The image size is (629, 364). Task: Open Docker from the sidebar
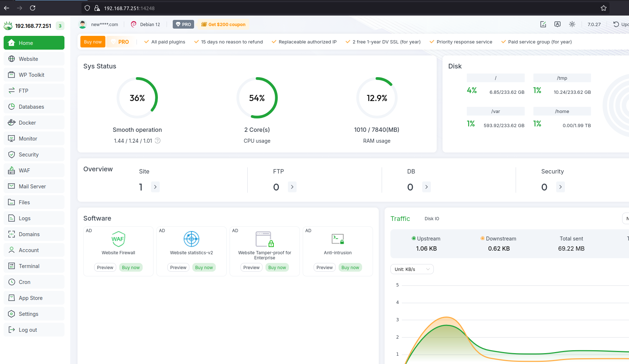34,123
